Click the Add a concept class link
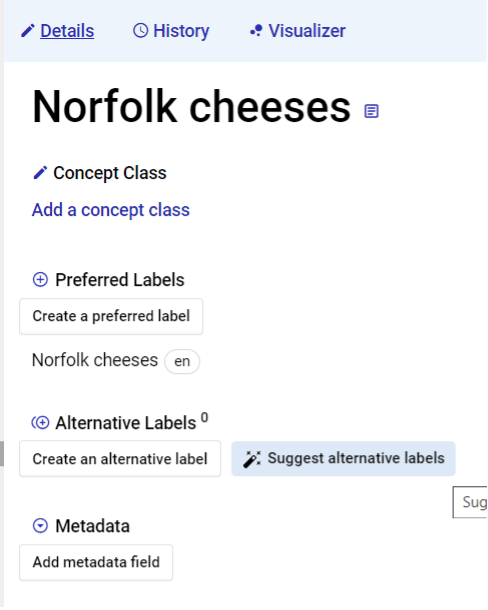 tap(111, 210)
